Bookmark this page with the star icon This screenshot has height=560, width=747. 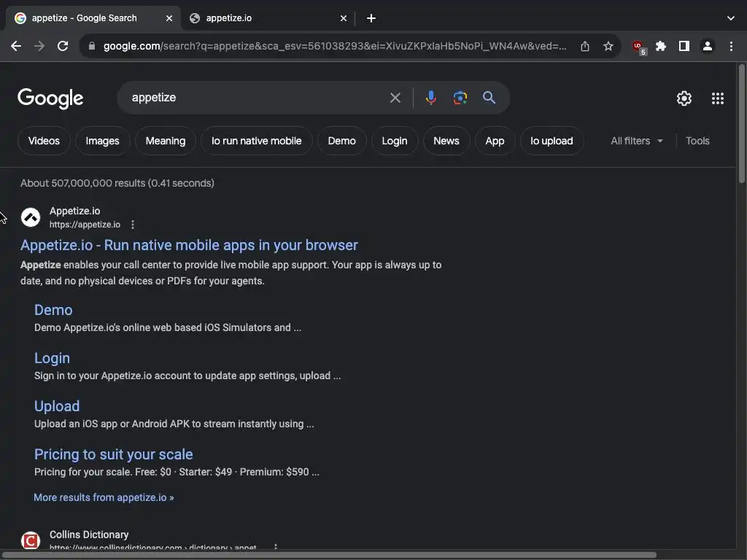coord(608,46)
